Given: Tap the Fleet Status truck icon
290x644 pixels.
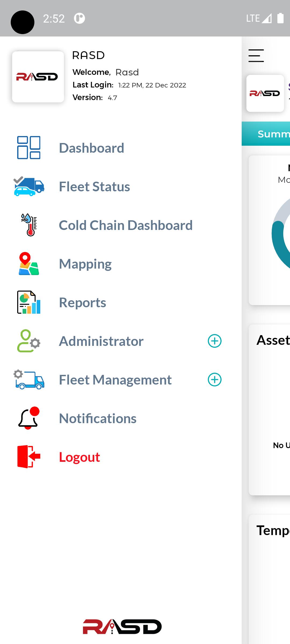Looking at the screenshot, I should pyautogui.click(x=29, y=186).
